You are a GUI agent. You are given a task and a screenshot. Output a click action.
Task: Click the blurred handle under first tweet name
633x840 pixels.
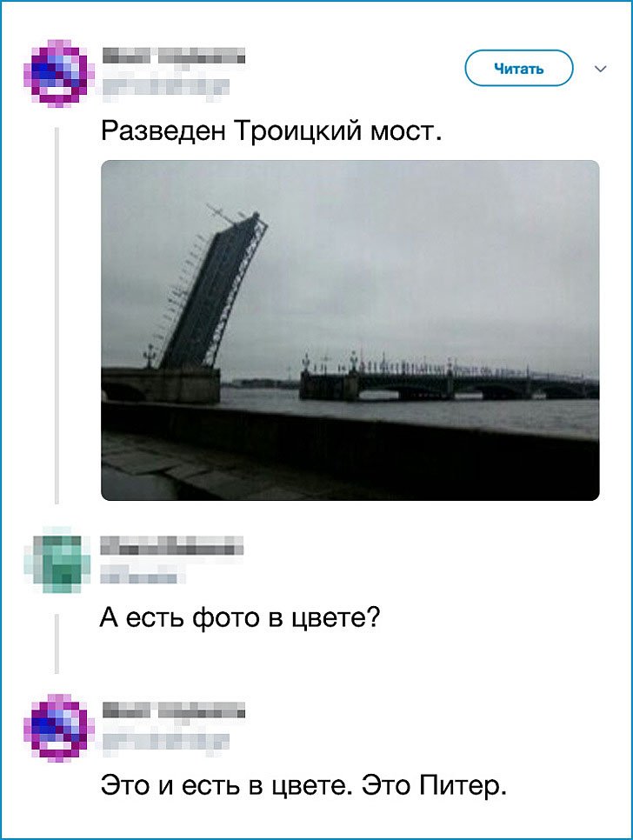(x=165, y=87)
